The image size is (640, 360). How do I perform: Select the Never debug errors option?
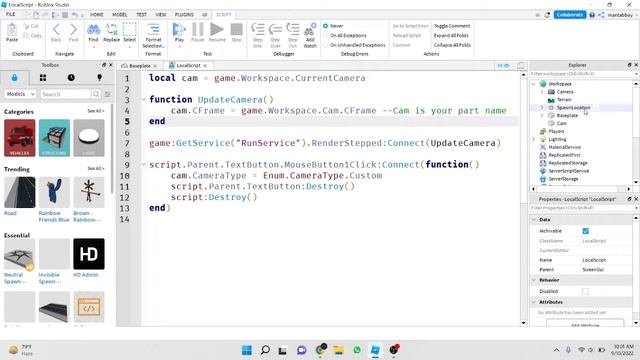326,26
